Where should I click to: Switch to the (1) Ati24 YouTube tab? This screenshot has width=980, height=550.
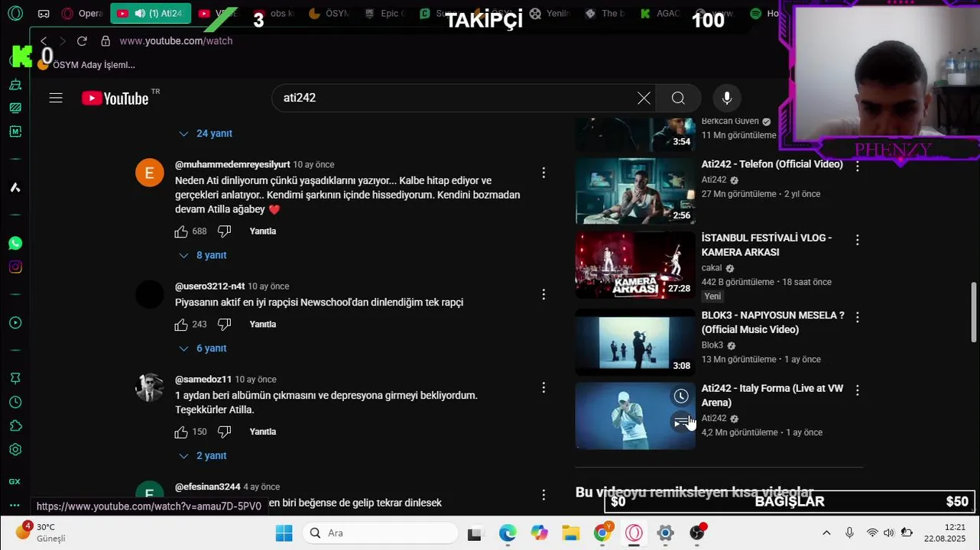click(x=151, y=14)
